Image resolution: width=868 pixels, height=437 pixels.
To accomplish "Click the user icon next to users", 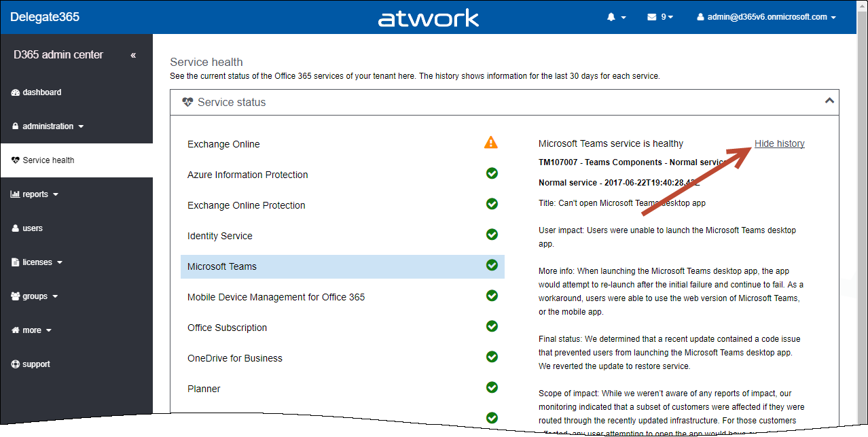I will [x=16, y=228].
